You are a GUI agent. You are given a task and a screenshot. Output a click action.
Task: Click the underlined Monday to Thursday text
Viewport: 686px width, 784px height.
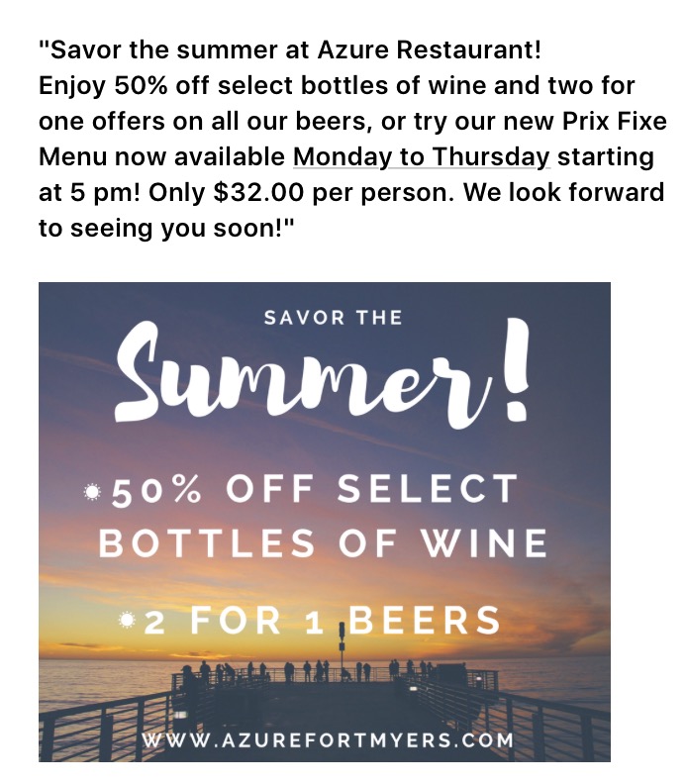pos(421,157)
